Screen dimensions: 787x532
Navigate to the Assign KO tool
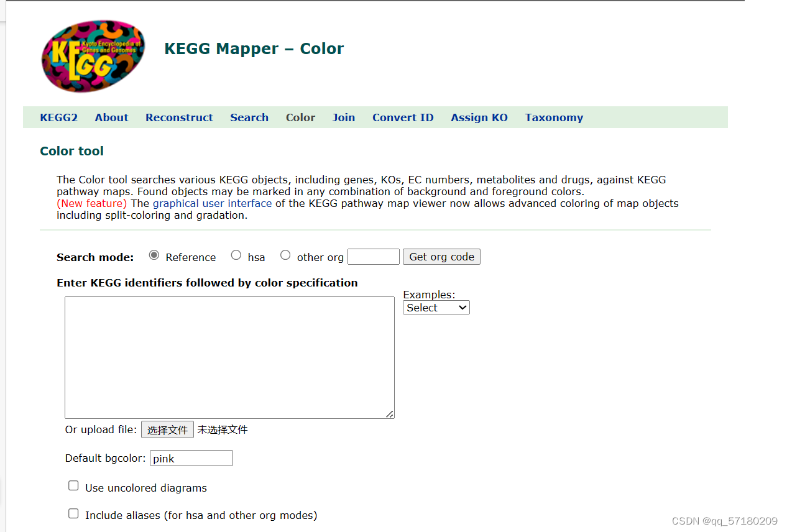tap(479, 117)
